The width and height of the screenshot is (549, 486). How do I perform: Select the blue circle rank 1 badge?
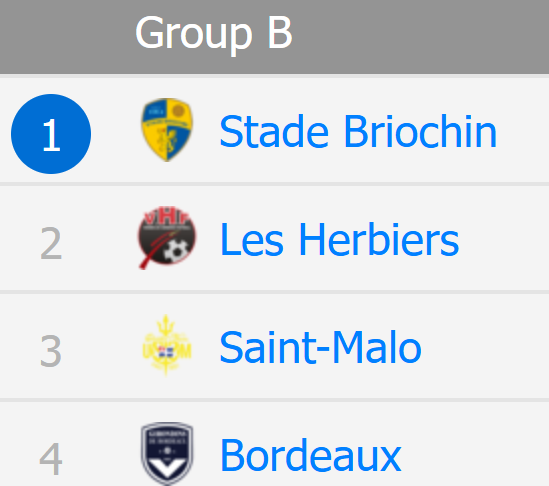click(x=51, y=134)
